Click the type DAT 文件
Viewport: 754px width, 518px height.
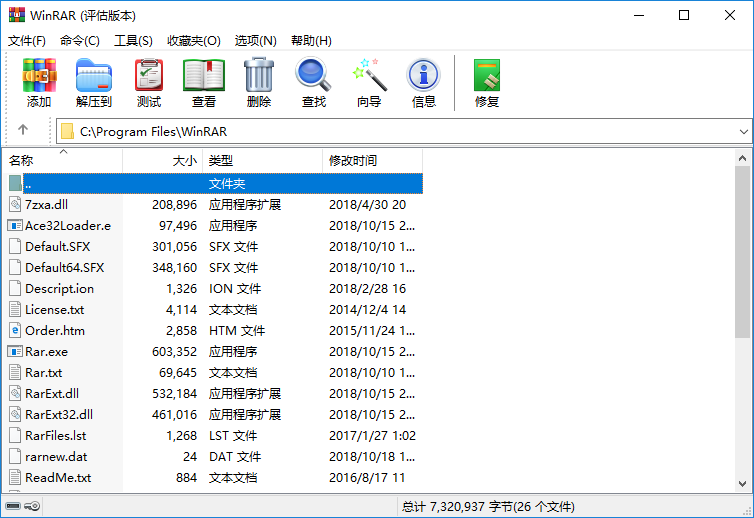coord(235,456)
